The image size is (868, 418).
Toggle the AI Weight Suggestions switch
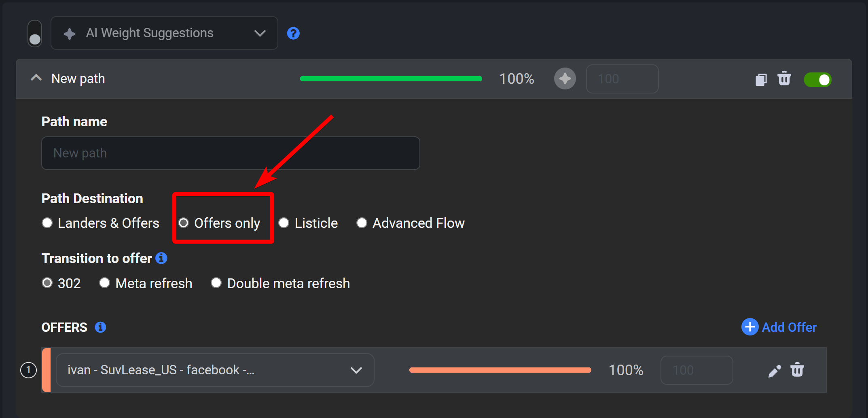(35, 34)
